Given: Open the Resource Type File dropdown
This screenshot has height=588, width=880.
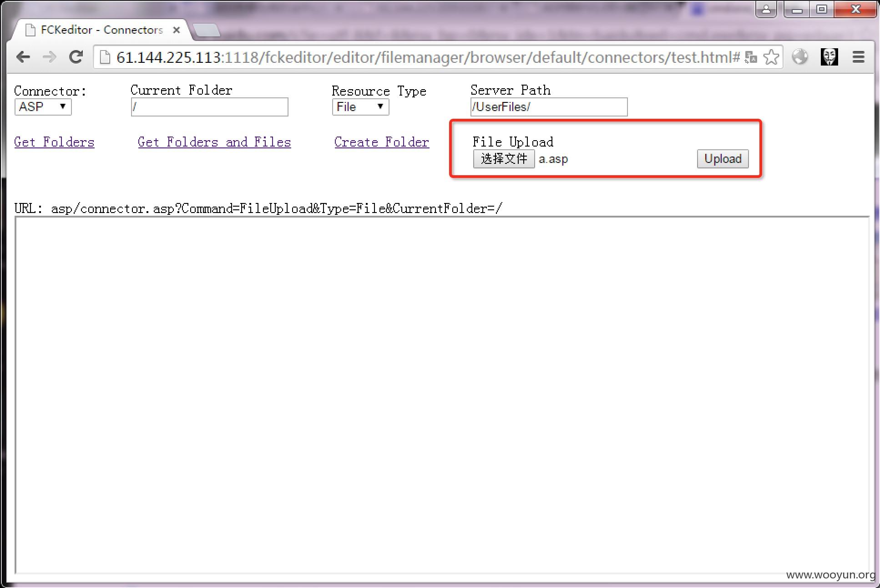Looking at the screenshot, I should coord(360,107).
